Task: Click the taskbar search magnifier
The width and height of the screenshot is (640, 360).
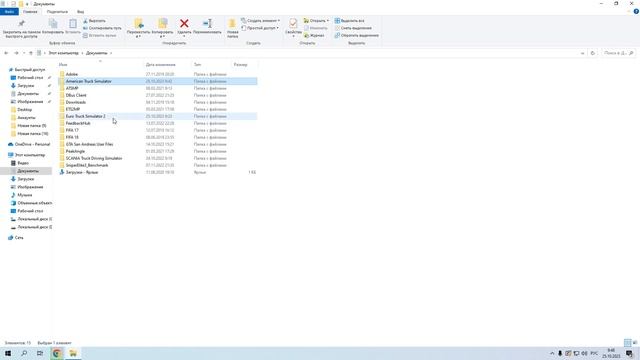Action: pos(24,353)
